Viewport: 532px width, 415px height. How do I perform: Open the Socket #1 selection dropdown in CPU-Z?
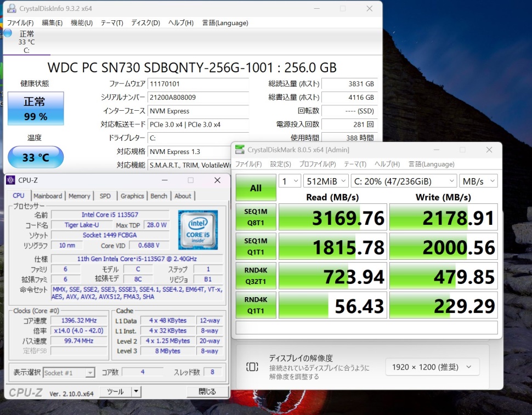[69, 373]
